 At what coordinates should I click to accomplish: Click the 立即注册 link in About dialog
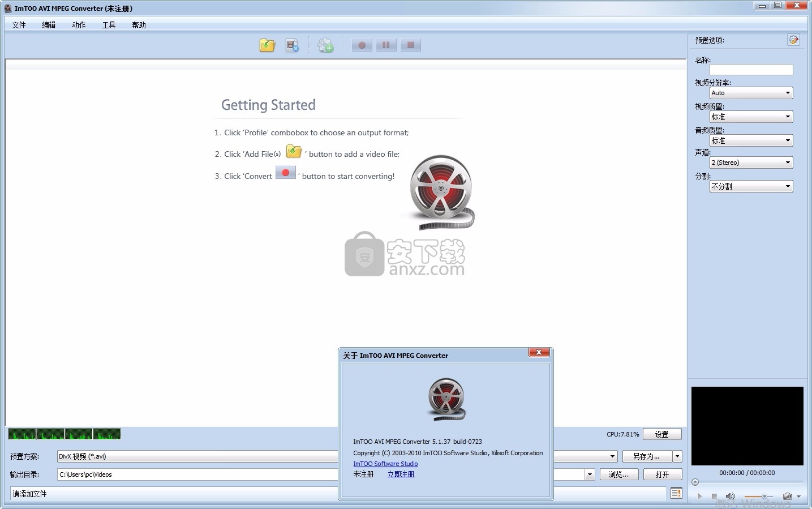coord(401,474)
